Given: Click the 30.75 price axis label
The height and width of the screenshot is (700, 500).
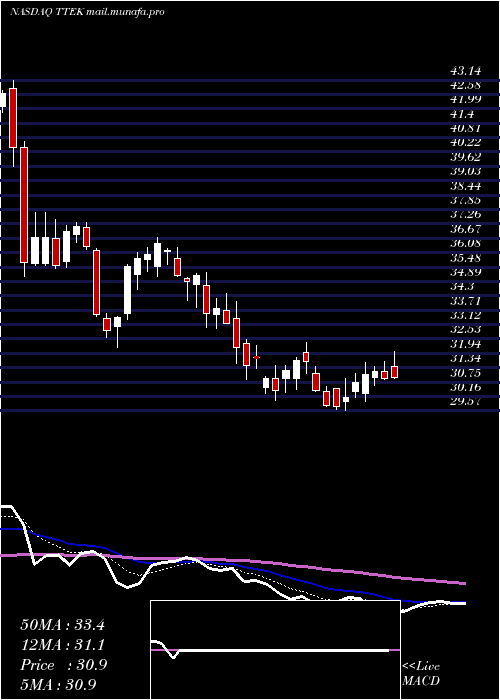Looking at the screenshot, I should point(465,374).
